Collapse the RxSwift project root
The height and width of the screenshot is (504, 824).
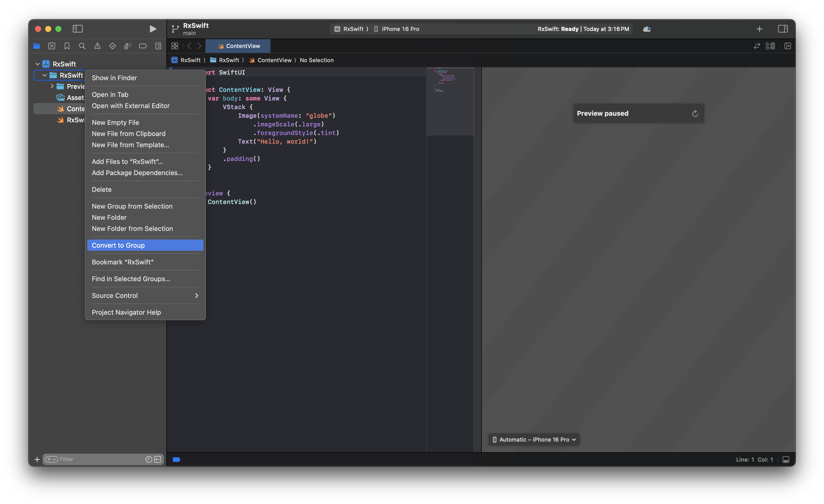(x=38, y=64)
